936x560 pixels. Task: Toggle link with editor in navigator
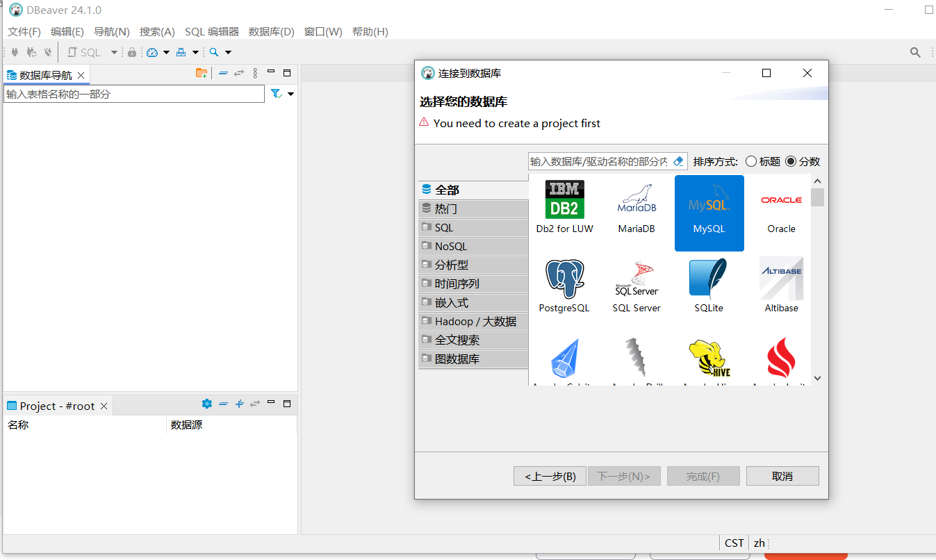[239, 73]
